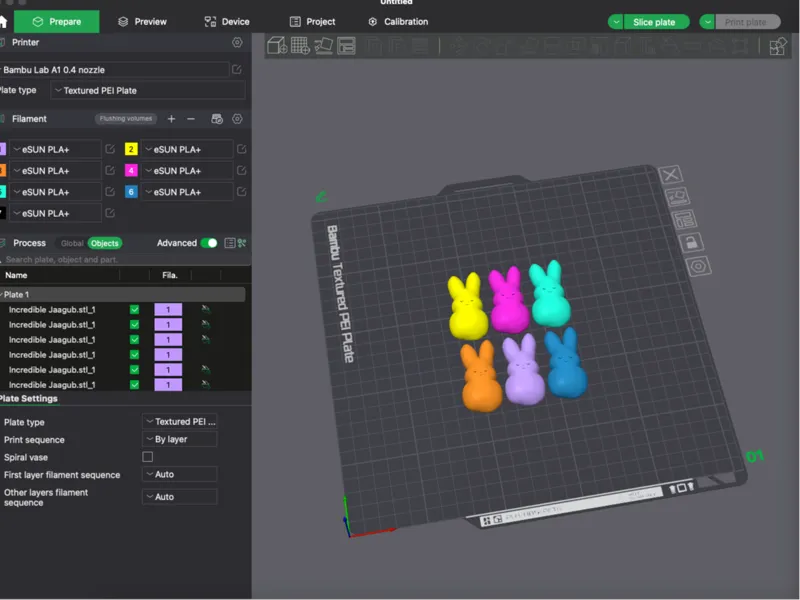Click the Slice plate button

point(656,22)
